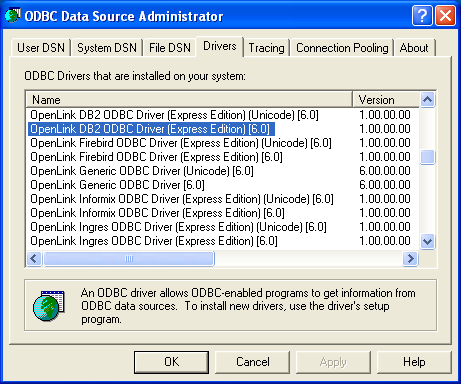Click the horizontal scrollbar left arrow
Image resolution: width=461 pixels, height=384 pixels.
[x=34, y=258]
